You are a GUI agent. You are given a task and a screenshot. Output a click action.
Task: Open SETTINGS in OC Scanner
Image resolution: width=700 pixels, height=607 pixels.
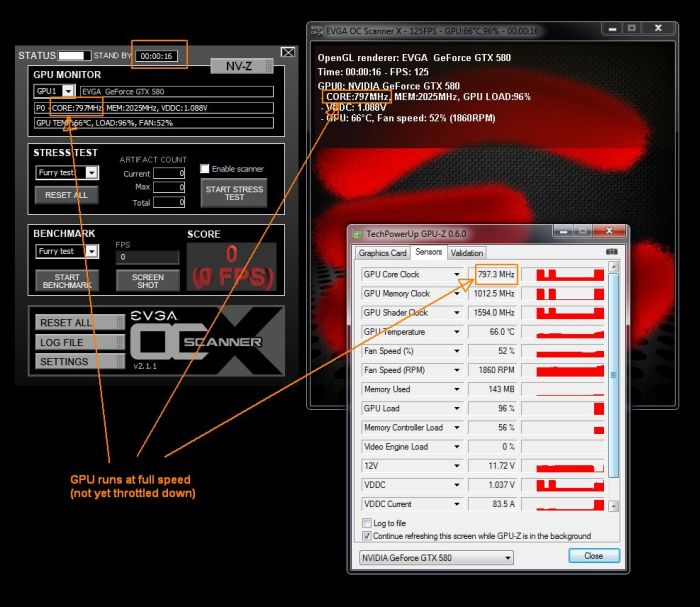pos(79,362)
